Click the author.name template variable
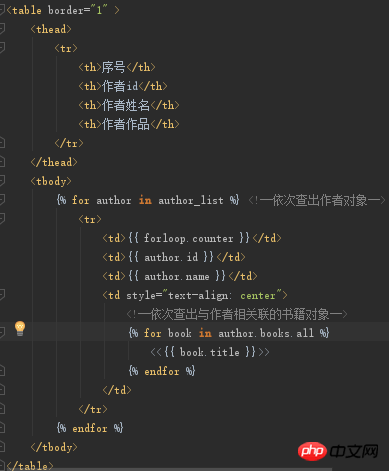 (177, 276)
